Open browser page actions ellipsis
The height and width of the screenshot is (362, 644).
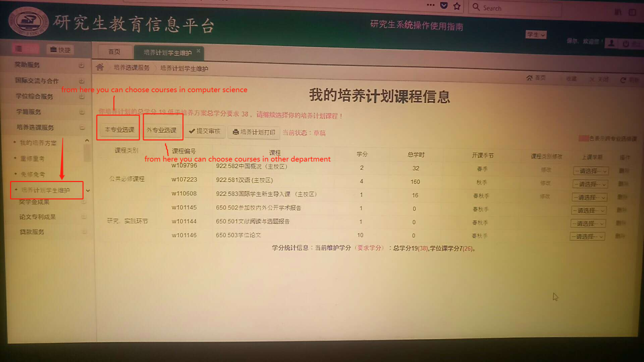click(430, 5)
